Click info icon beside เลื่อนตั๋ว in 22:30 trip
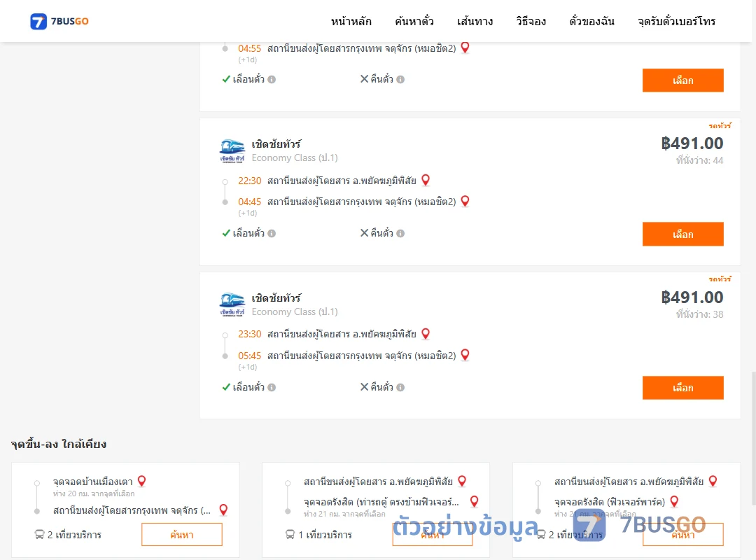 pyautogui.click(x=272, y=234)
